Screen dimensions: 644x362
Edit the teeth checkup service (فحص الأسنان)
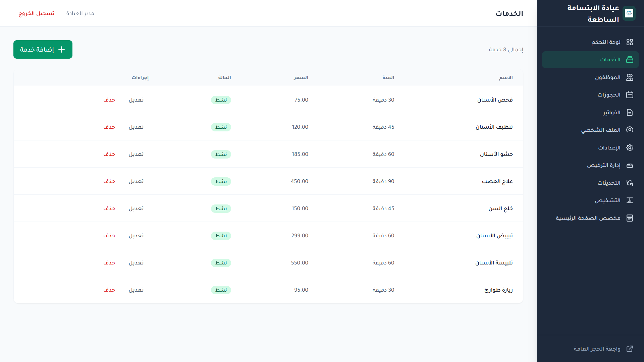(136, 100)
